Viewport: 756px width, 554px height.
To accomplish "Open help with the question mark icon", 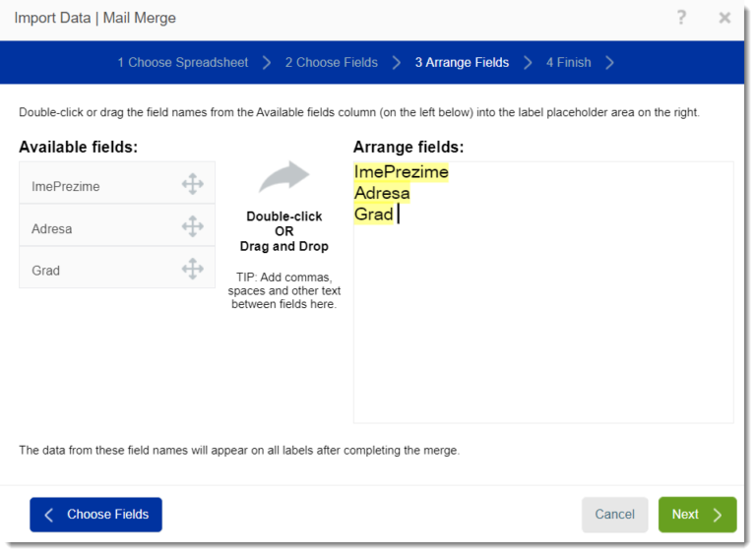I will (681, 18).
